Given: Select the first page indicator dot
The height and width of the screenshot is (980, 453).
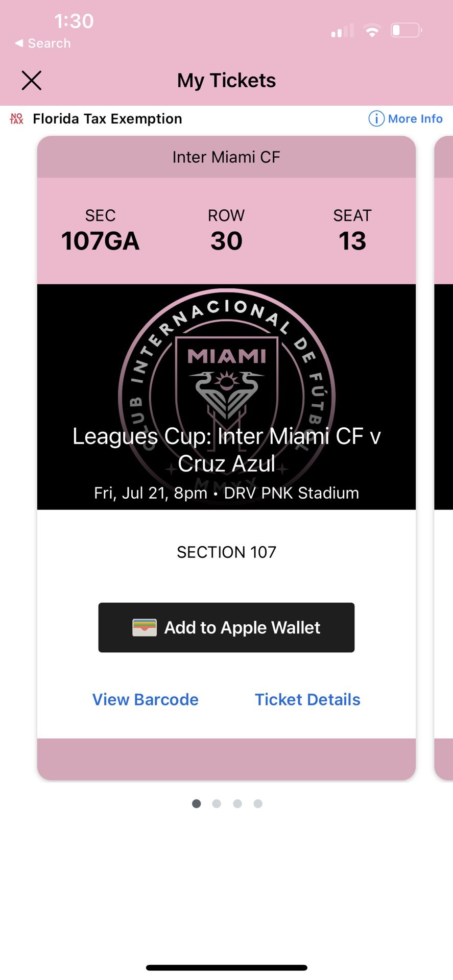Looking at the screenshot, I should 196,803.
